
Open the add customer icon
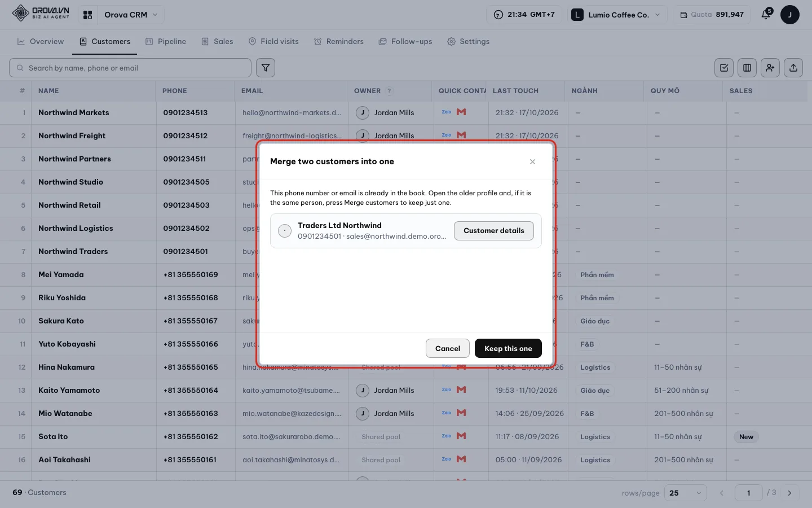770,68
